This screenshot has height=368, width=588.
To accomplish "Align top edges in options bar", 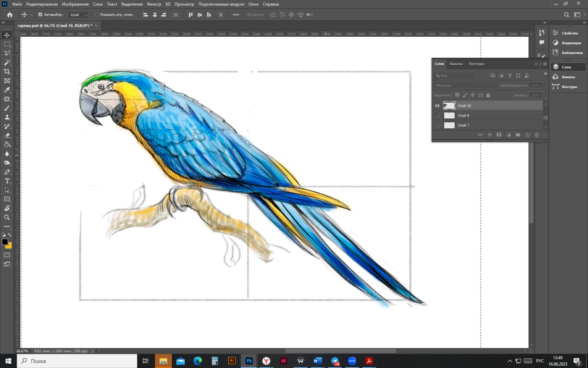I will (191, 15).
